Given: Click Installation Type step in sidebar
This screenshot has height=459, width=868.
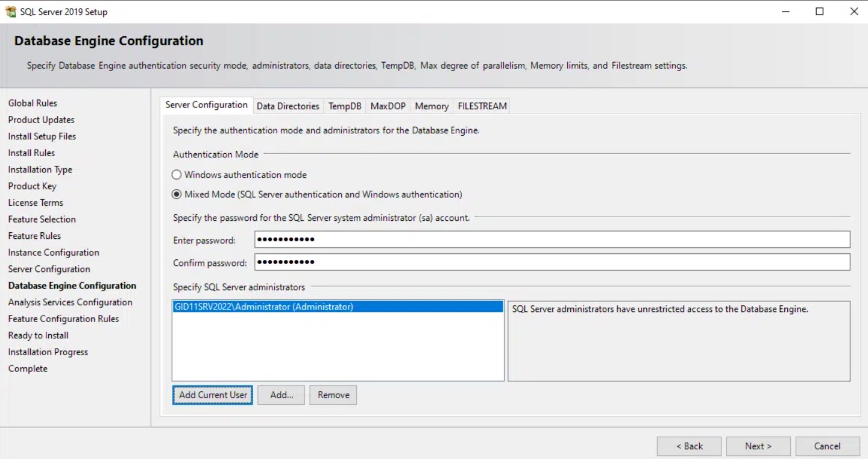Looking at the screenshot, I should 40,169.
